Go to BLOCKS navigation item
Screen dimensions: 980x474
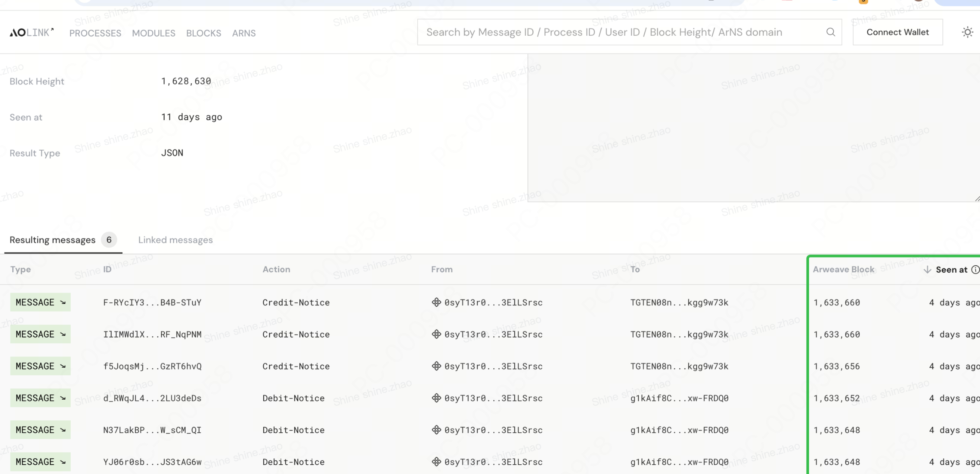[x=203, y=33]
